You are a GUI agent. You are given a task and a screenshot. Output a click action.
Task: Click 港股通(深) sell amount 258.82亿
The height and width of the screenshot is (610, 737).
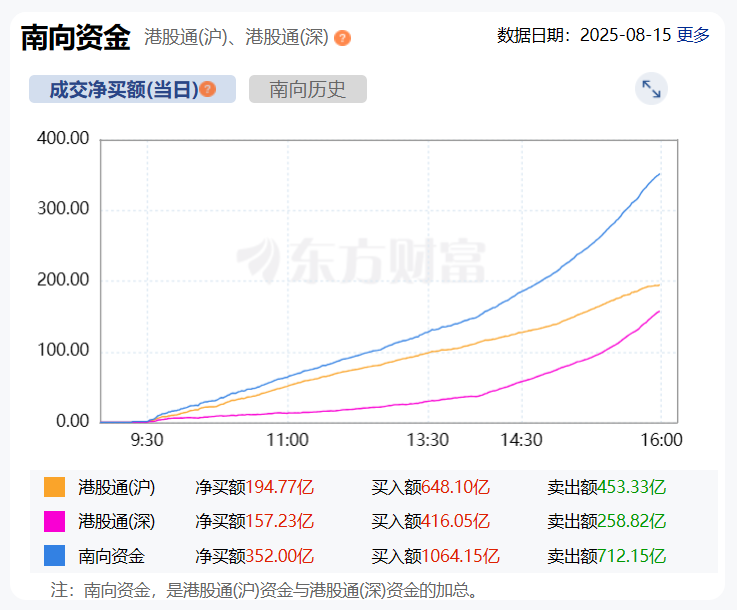[x=632, y=522]
